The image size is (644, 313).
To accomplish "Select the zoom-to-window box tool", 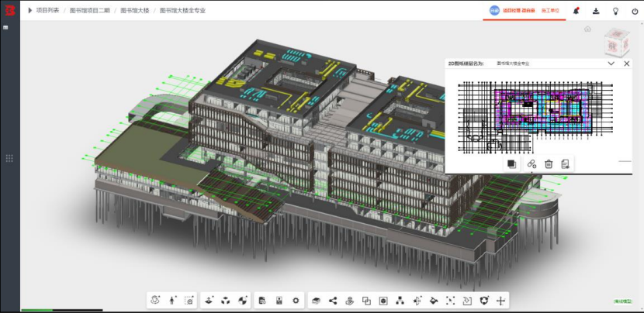I will click(x=189, y=301).
